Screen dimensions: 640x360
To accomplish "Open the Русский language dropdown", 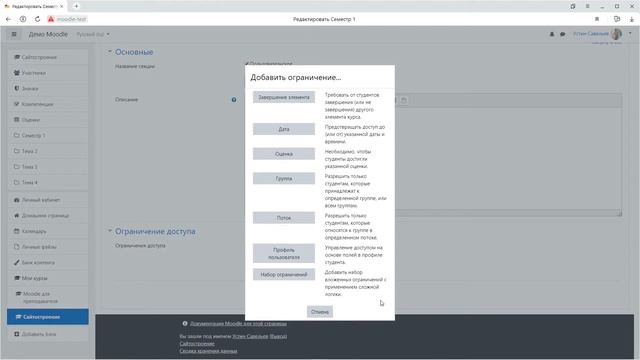I will coord(93,34).
